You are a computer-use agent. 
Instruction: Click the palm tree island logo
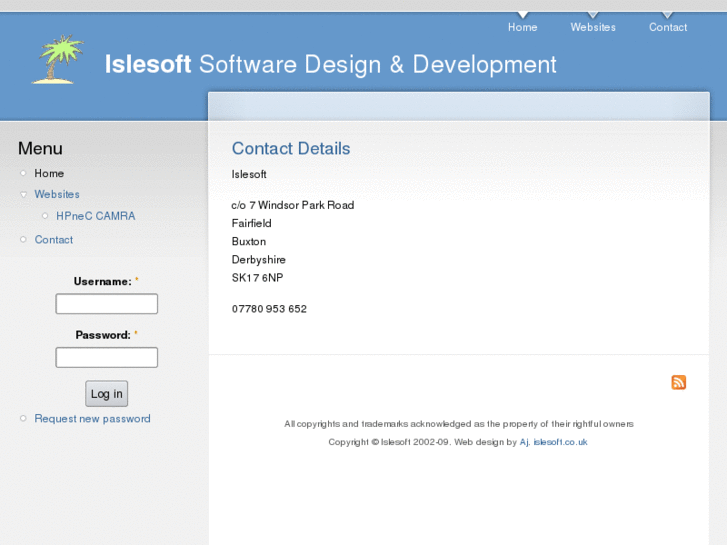(57, 60)
